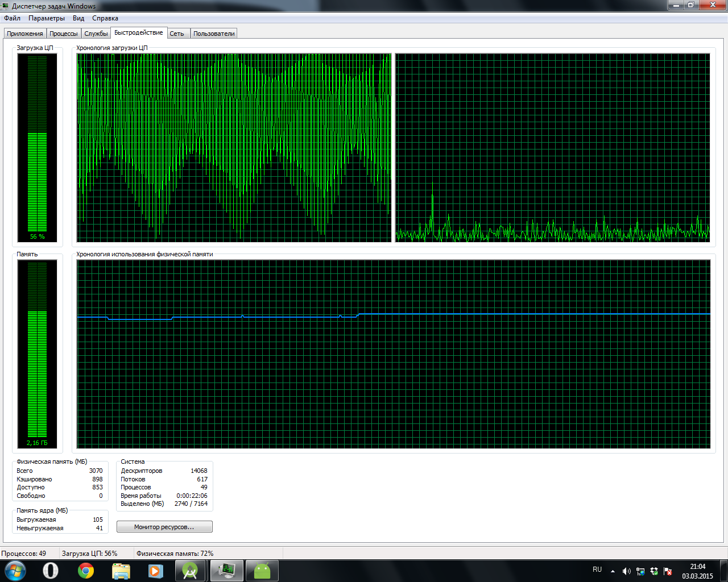Click the Dropbox tray icon
This screenshot has width=728, height=582.
pyautogui.click(x=654, y=571)
